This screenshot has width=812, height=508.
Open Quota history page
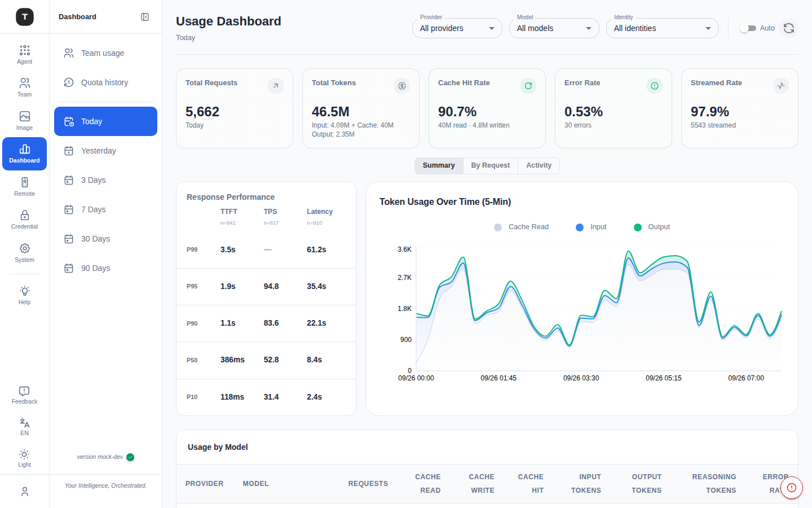click(x=105, y=82)
